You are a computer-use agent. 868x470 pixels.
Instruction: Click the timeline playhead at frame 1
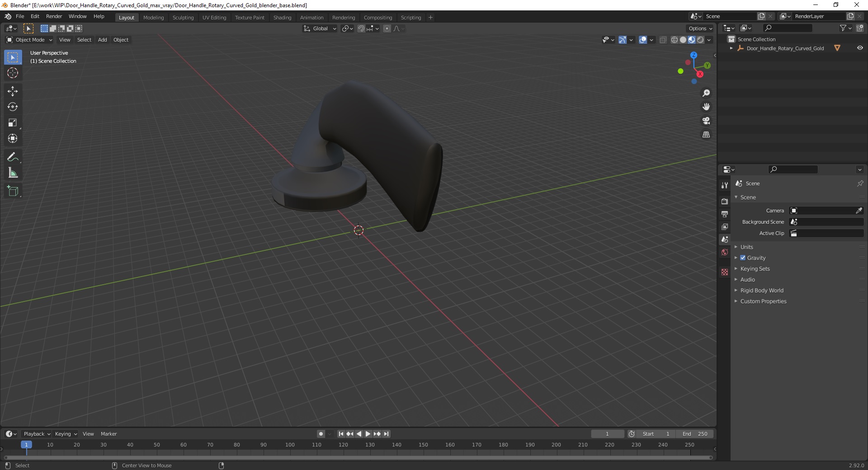pos(26,445)
